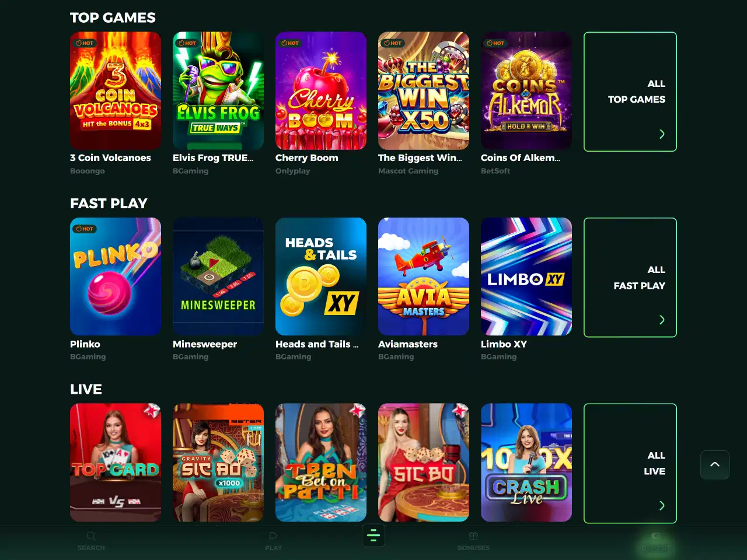This screenshot has width=747, height=560.
Task: Click the favorite star on Teen Patti game
Action: tap(357, 411)
